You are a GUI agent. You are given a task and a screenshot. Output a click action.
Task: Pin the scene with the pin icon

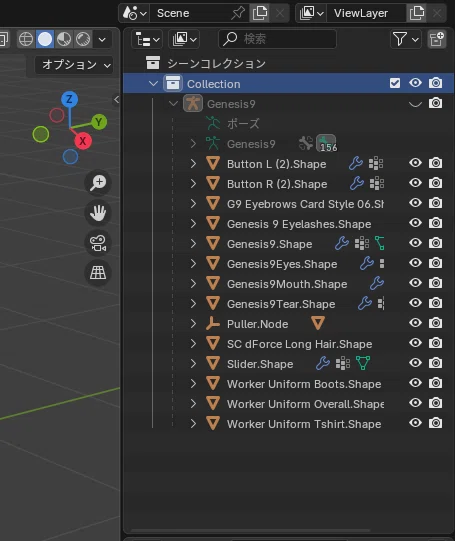[238, 13]
